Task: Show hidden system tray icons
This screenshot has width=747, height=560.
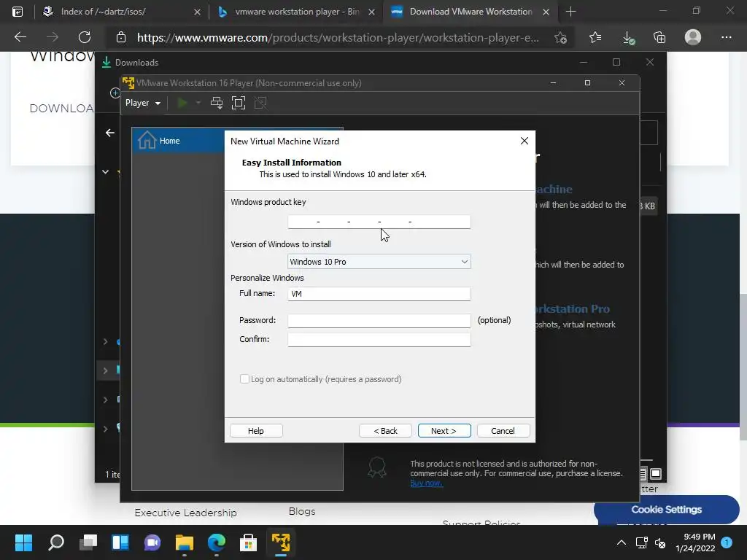Action: pyautogui.click(x=622, y=542)
